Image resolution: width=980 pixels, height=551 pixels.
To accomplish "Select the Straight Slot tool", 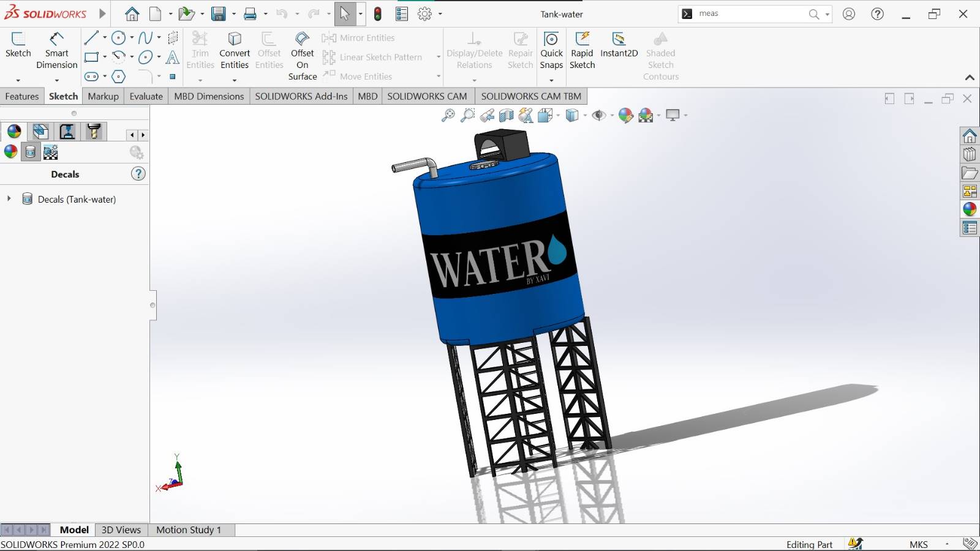I will click(x=91, y=77).
